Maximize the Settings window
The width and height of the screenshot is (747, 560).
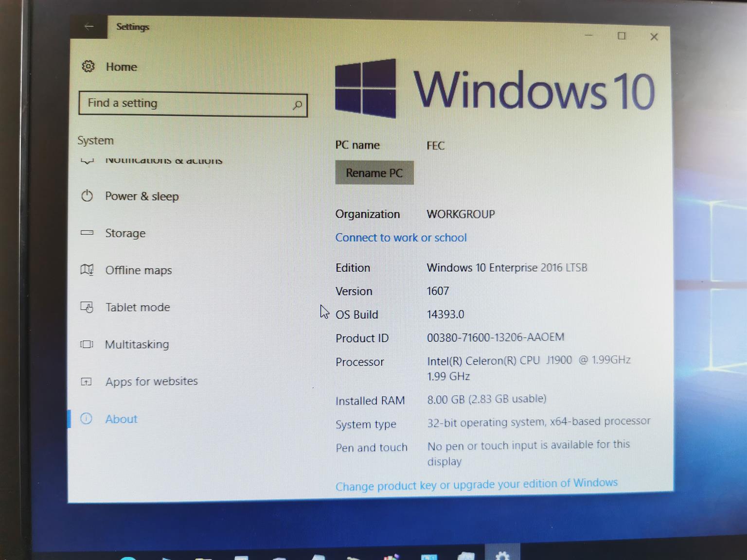[x=621, y=36]
